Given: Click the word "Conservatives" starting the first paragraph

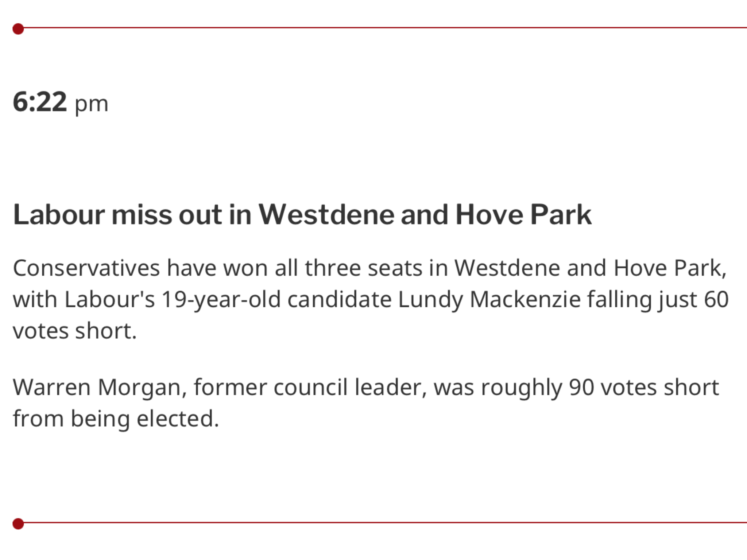Looking at the screenshot, I should tap(86, 268).
